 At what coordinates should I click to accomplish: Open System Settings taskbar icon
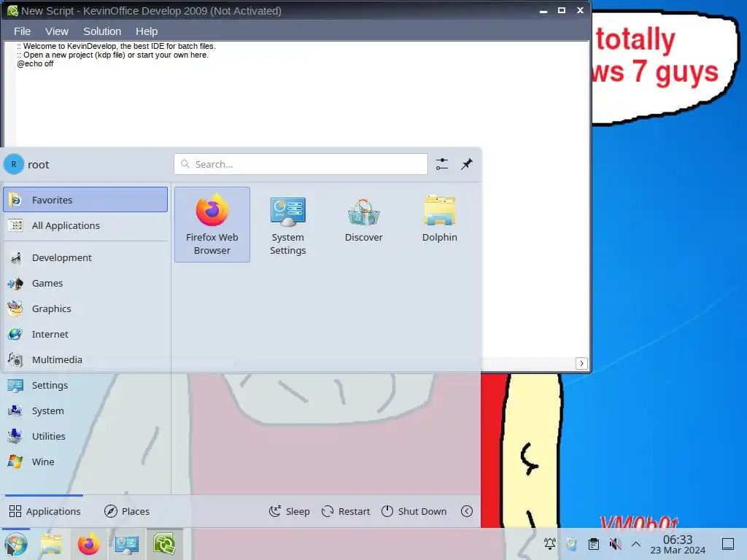(127, 544)
